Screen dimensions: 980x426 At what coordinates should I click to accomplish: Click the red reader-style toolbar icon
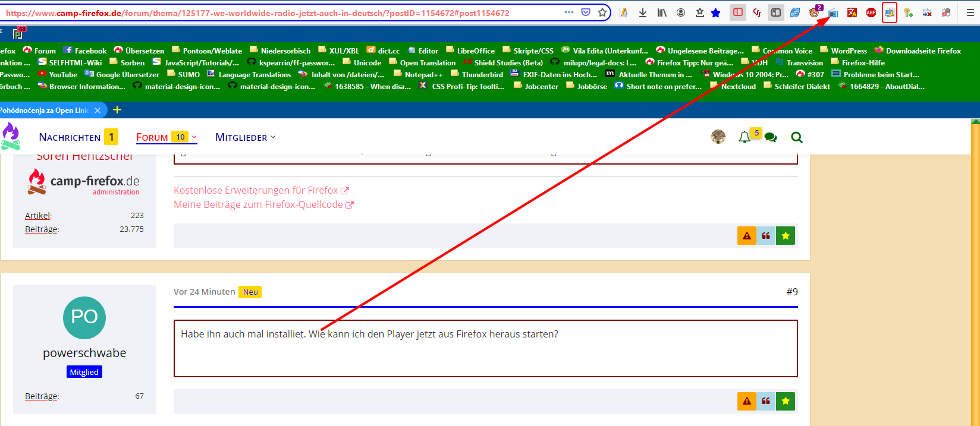(738, 12)
